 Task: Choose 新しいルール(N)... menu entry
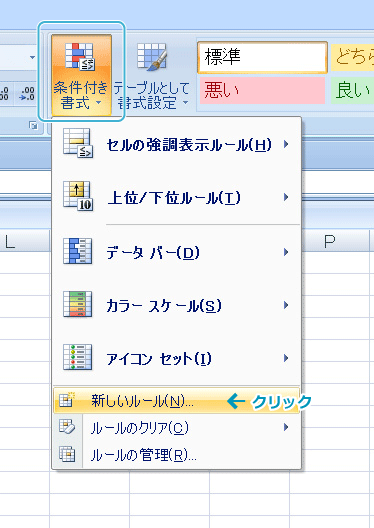(177, 400)
